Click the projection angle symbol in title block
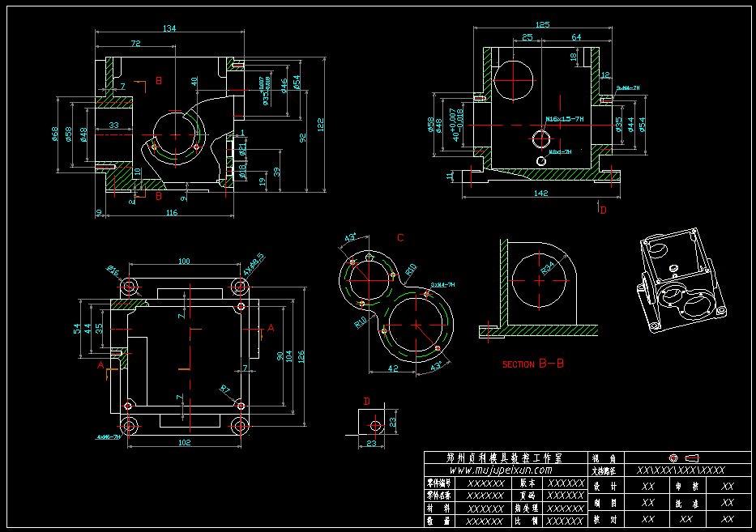This screenshot has height=532, width=756. click(x=684, y=458)
